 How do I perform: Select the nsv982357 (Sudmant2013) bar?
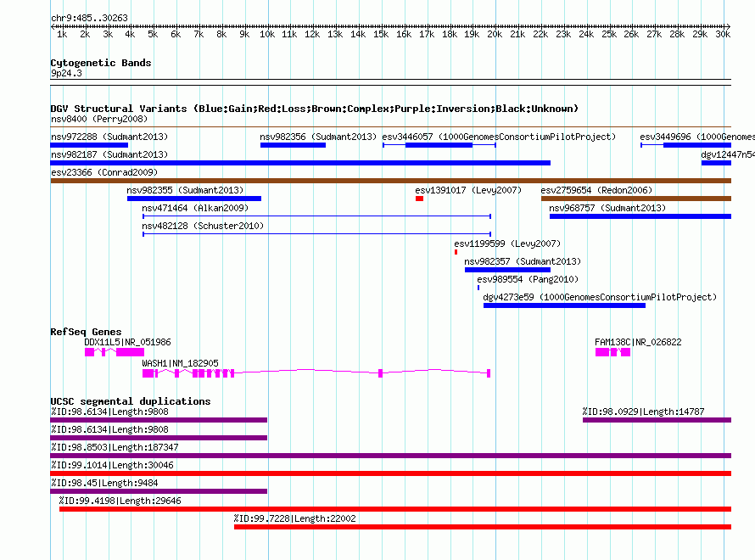click(x=507, y=270)
